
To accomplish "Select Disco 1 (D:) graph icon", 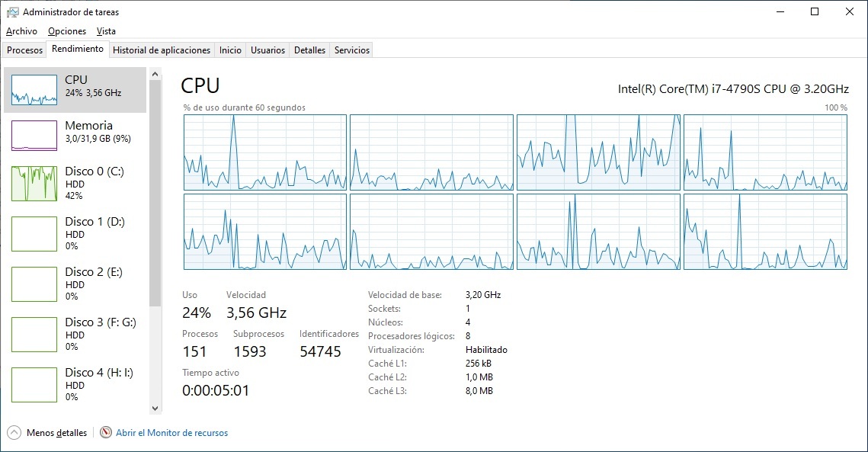I will pyautogui.click(x=34, y=234).
